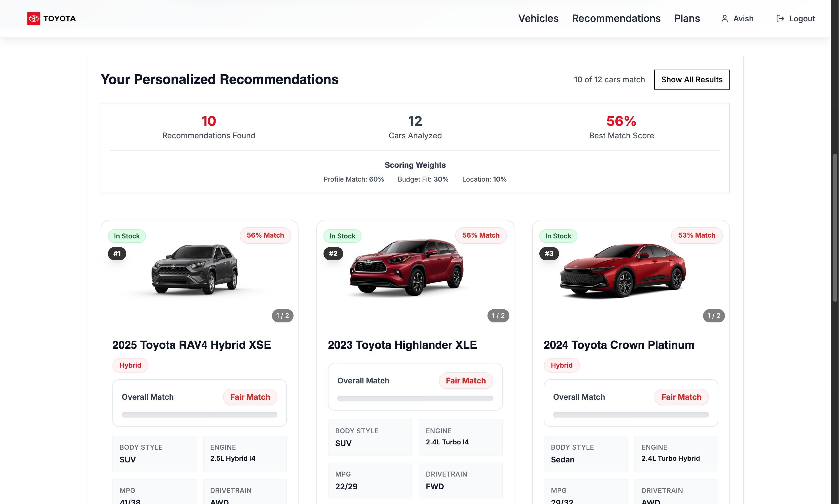
Task: Click the Avish user profile icon
Action: click(724, 19)
